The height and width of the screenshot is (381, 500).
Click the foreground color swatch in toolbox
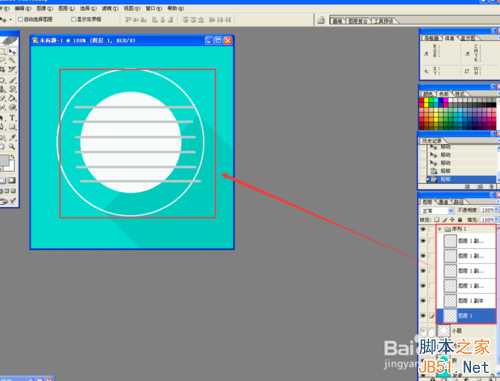(x=4, y=161)
